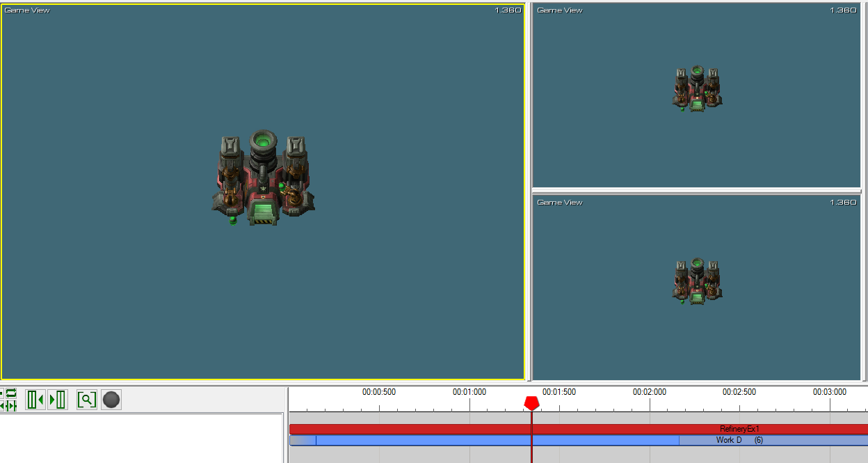The width and height of the screenshot is (868, 463).
Task: Click the refinery model in top-right view
Action: [x=697, y=88]
